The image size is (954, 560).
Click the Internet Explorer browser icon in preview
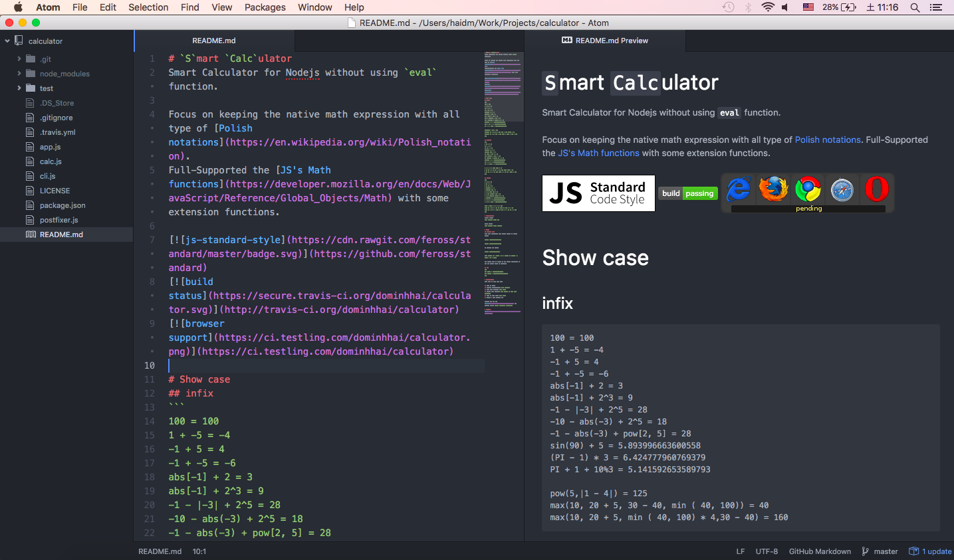(739, 189)
